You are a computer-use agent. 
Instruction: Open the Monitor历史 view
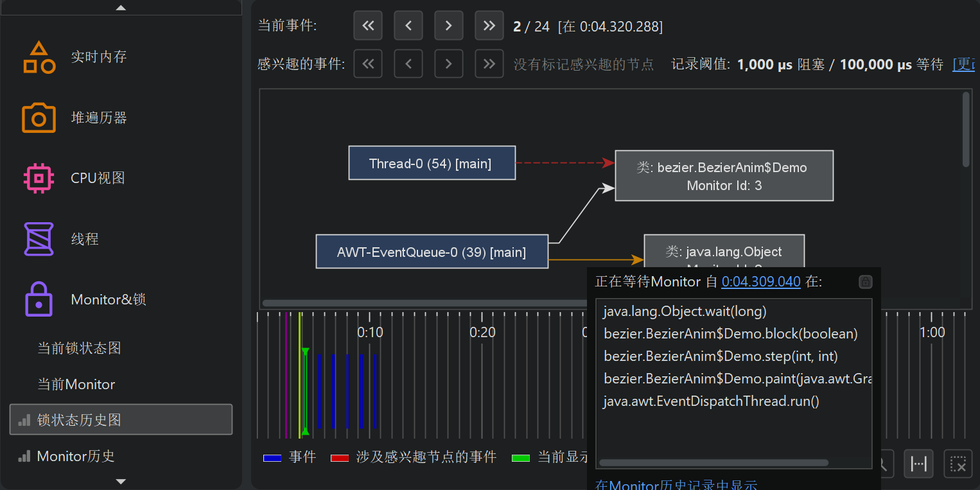[x=76, y=456]
